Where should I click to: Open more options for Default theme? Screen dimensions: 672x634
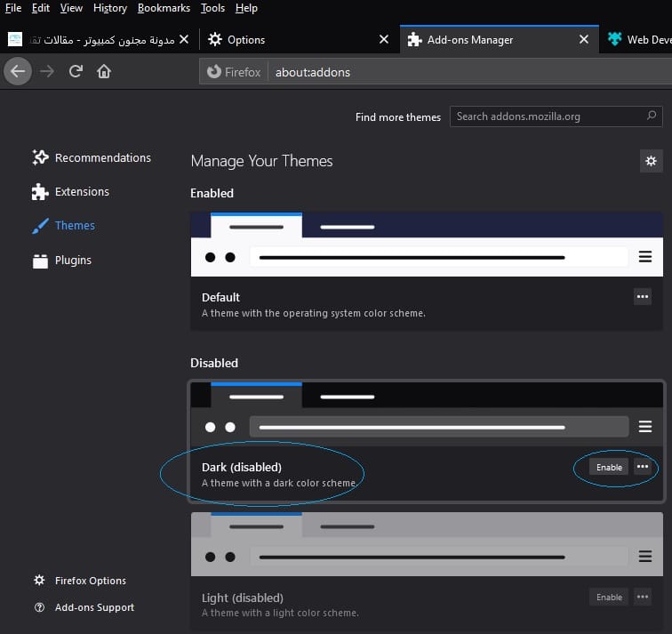(x=643, y=297)
